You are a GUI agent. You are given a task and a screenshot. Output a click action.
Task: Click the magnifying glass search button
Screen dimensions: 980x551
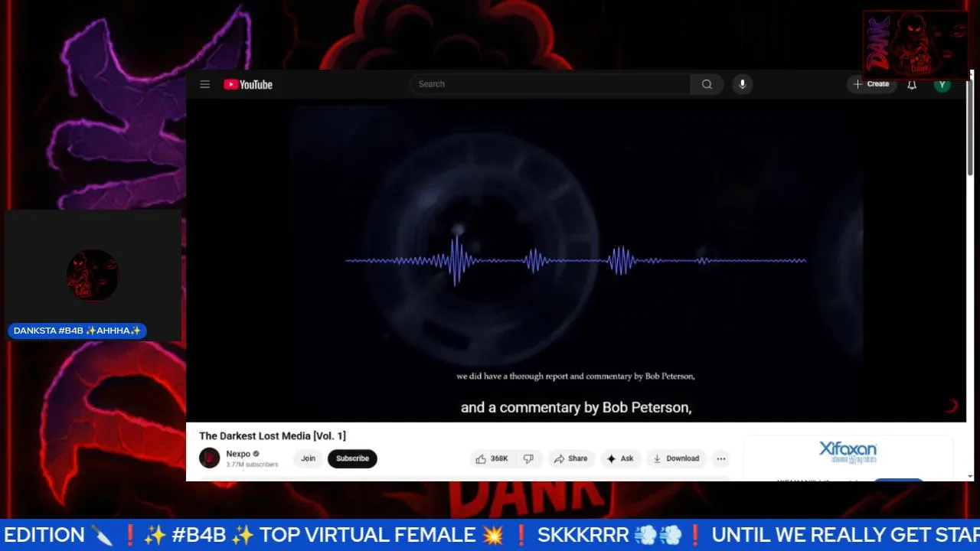(x=707, y=84)
